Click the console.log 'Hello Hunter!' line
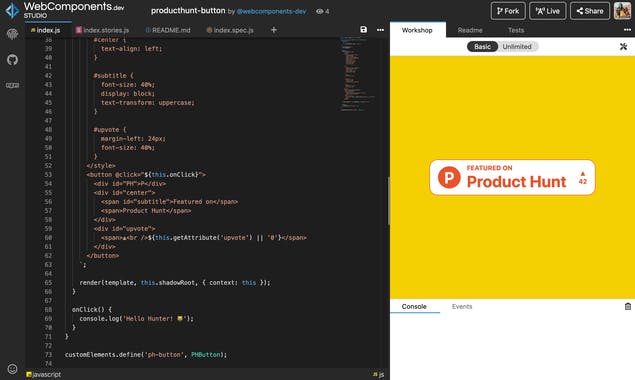 click(x=136, y=318)
